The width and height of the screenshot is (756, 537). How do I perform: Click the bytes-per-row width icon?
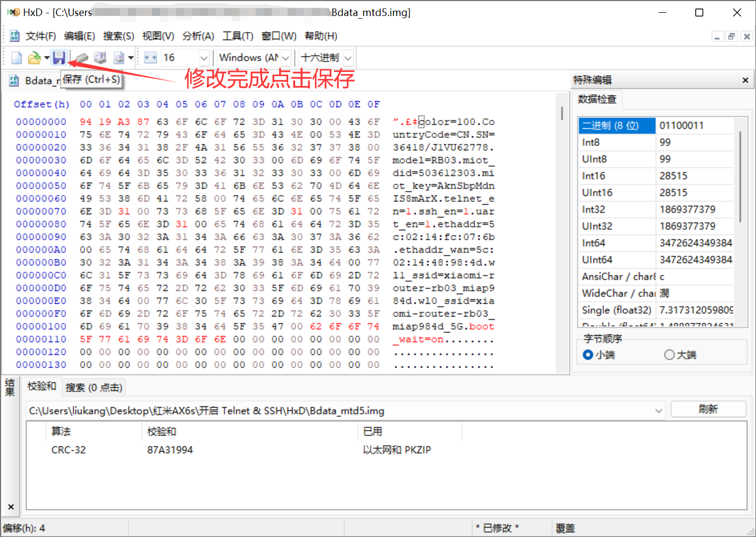coord(151,58)
